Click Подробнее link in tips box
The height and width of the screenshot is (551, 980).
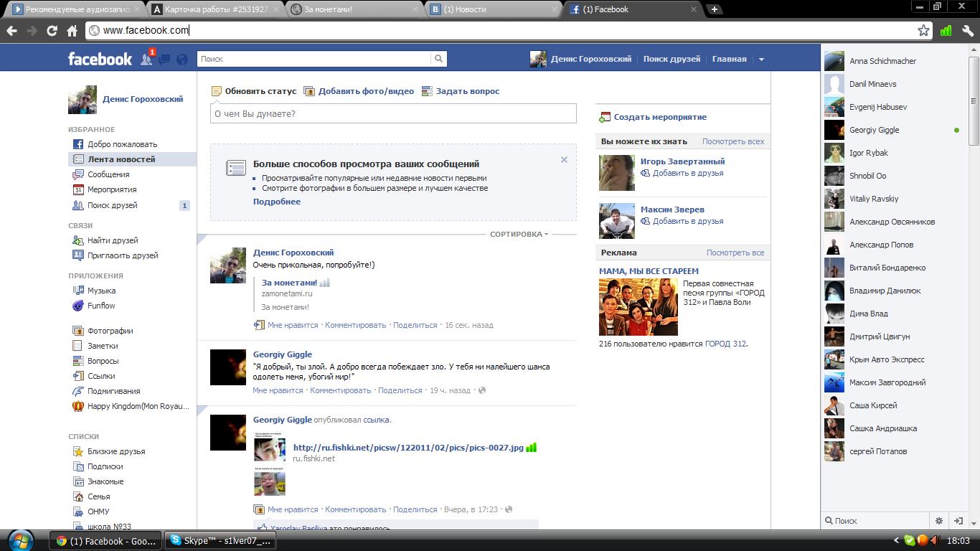click(277, 202)
